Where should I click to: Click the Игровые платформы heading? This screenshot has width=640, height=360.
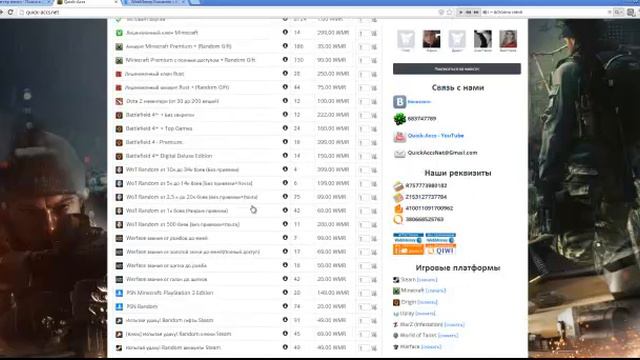(458, 268)
